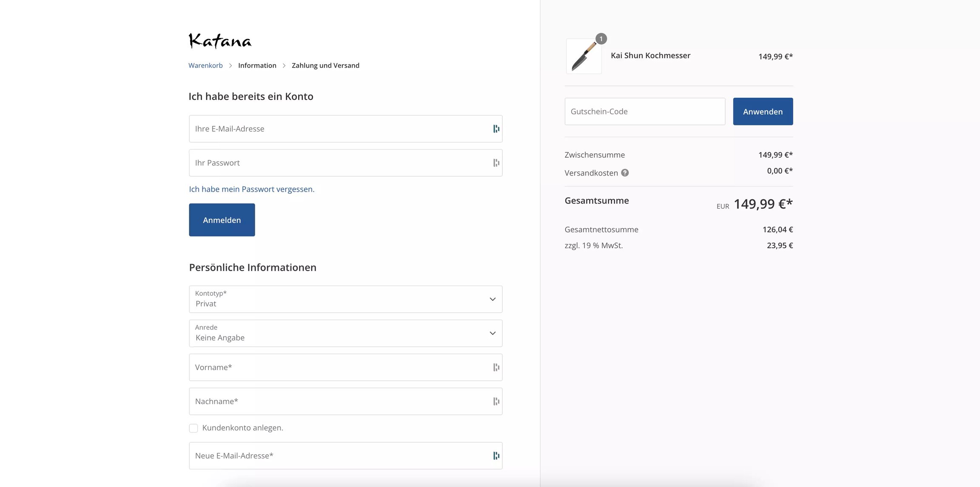Select the Information breadcrumb step
980x487 pixels.
257,65
